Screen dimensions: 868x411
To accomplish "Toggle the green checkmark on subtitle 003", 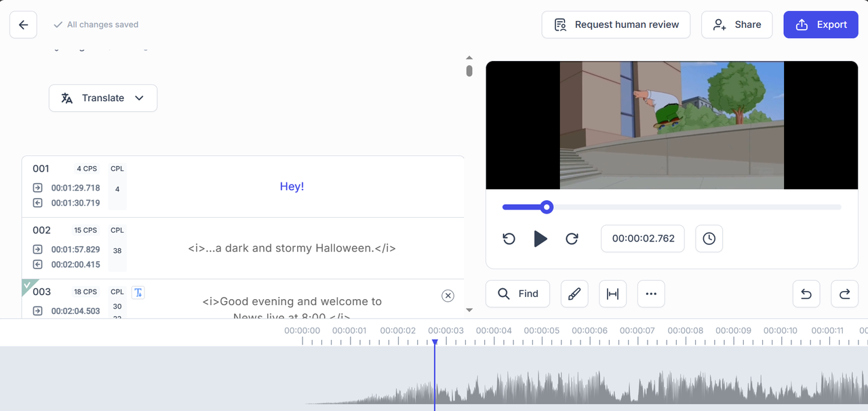I will tap(28, 286).
